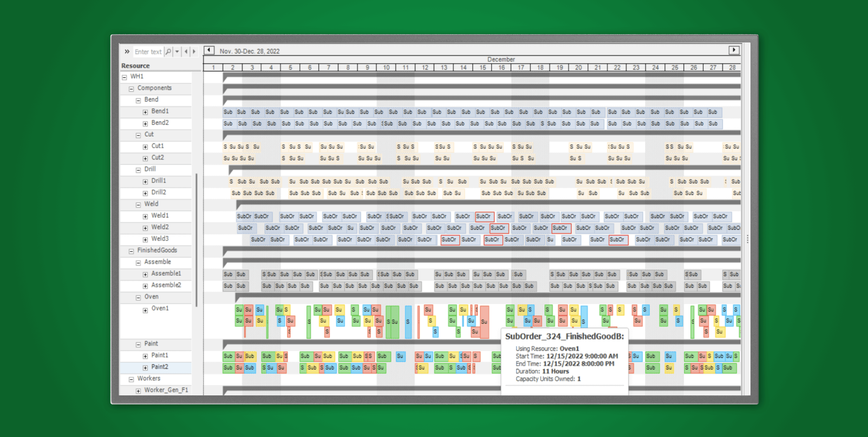The width and height of the screenshot is (868, 437).
Task: Select the FinishedGoods tree item
Action: pos(157,250)
